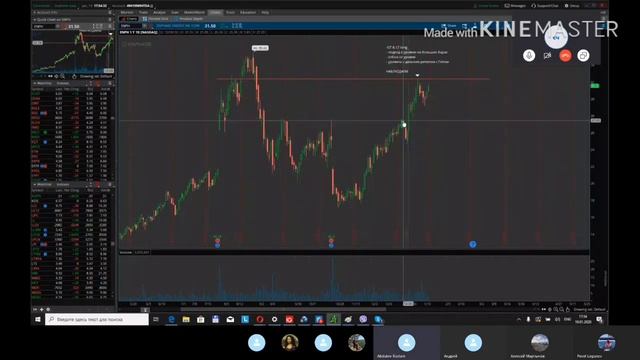Image resolution: width=640 pixels, height=360 pixels.
Task: Click the first blue event marker on chart
Action: (x=217, y=244)
